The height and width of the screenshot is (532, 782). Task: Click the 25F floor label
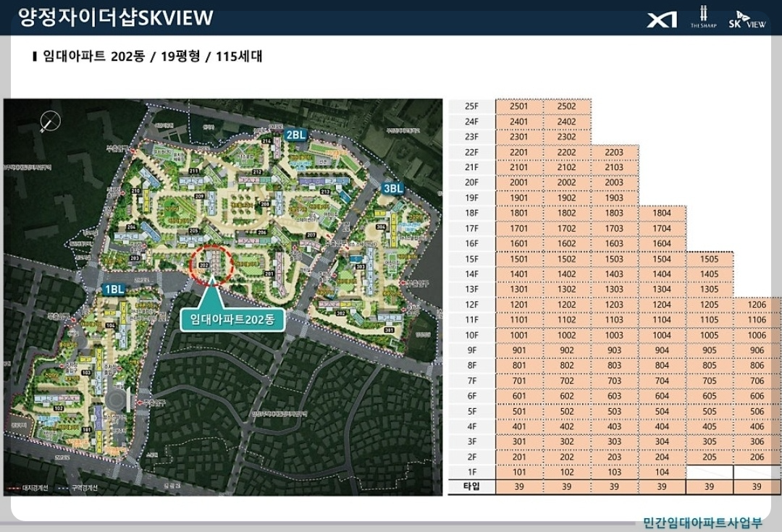(x=472, y=106)
